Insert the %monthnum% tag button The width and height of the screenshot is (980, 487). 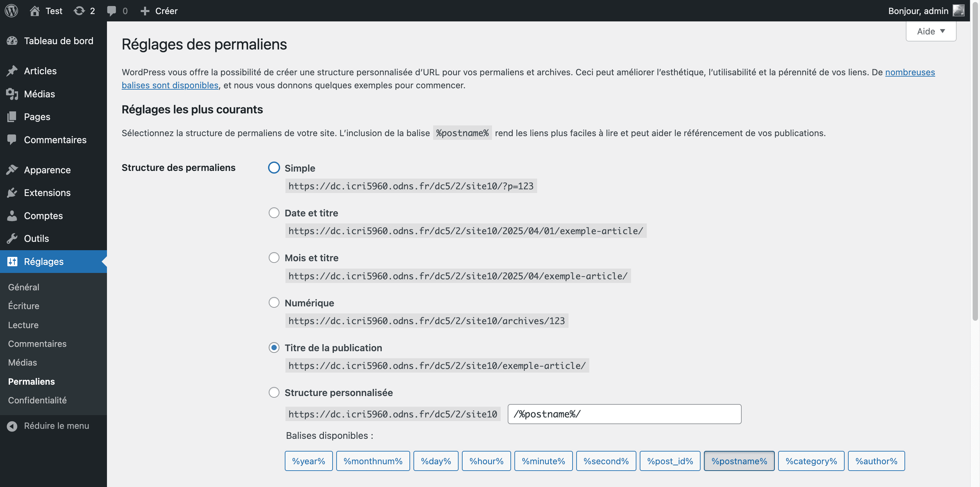[373, 461]
